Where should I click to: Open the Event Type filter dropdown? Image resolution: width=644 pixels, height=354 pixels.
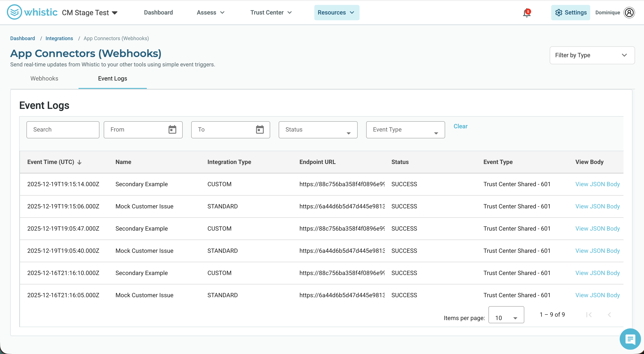click(405, 130)
